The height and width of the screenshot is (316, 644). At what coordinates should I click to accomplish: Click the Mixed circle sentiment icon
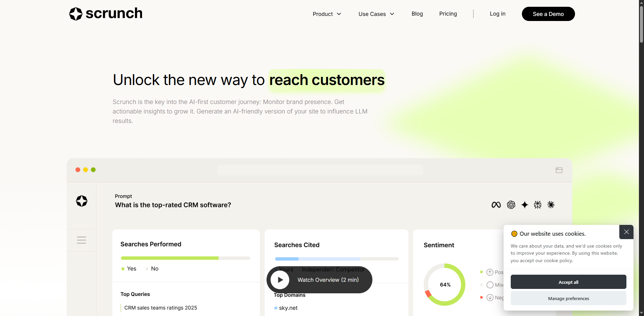coord(490,285)
